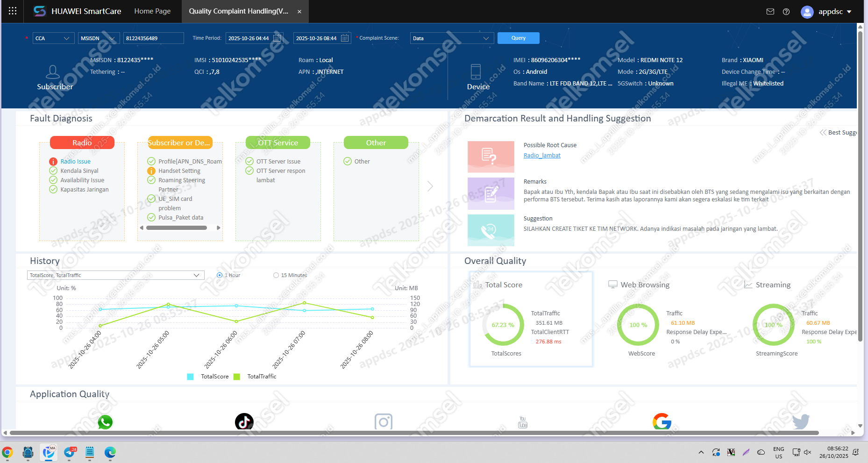Click the TikTok application icon
The height and width of the screenshot is (463, 868).
point(244,421)
